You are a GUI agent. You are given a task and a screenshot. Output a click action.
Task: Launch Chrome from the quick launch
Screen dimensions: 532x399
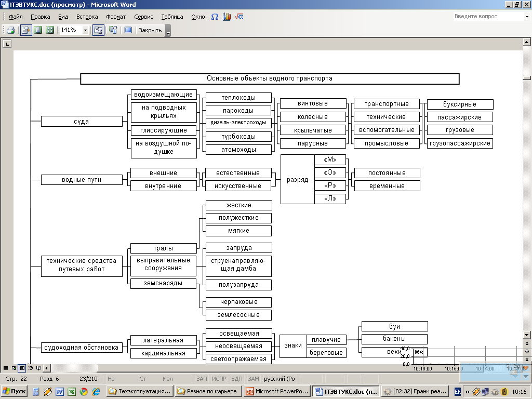84,392
